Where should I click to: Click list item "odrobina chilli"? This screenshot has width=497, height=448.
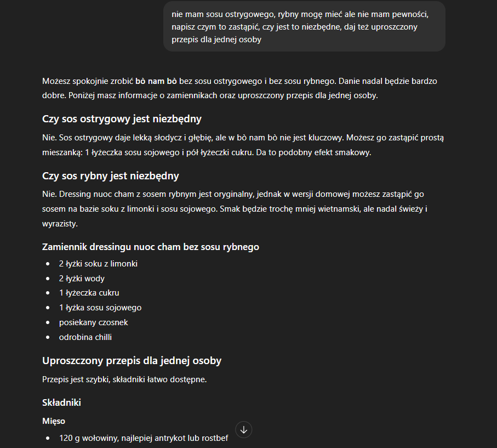(85, 337)
